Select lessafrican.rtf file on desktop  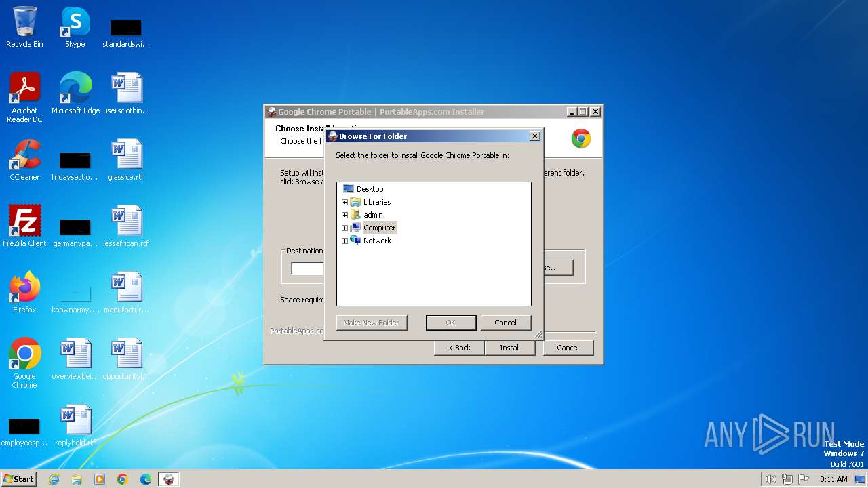pos(127,226)
